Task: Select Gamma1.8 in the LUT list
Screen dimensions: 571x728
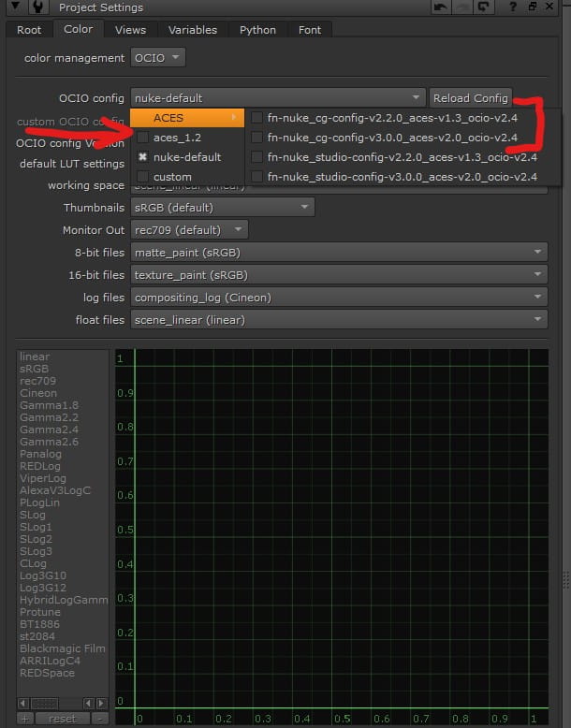Action: (49, 405)
